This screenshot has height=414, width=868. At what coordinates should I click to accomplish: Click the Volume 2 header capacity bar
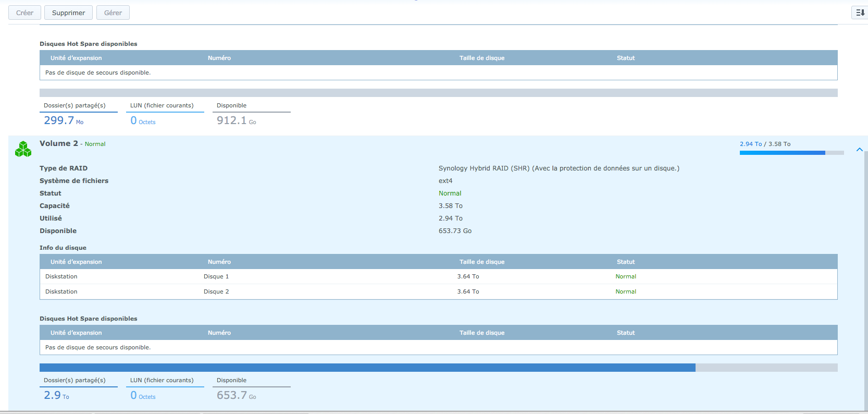(791, 153)
